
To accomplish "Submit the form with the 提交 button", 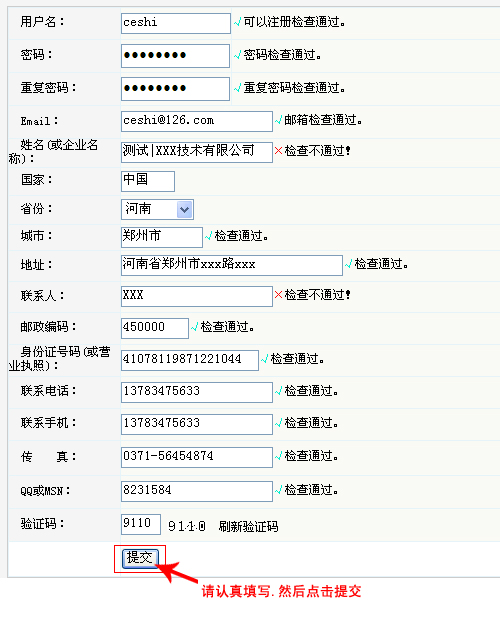I will [140, 558].
